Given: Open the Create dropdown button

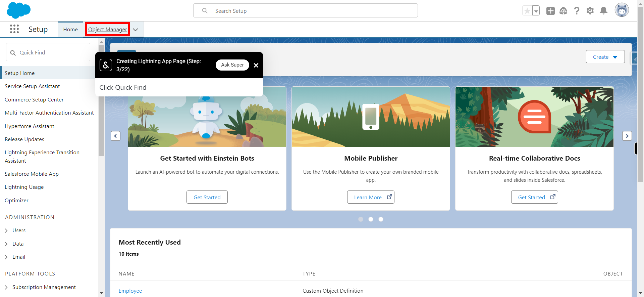Looking at the screenshot, I should coord(605,57).
